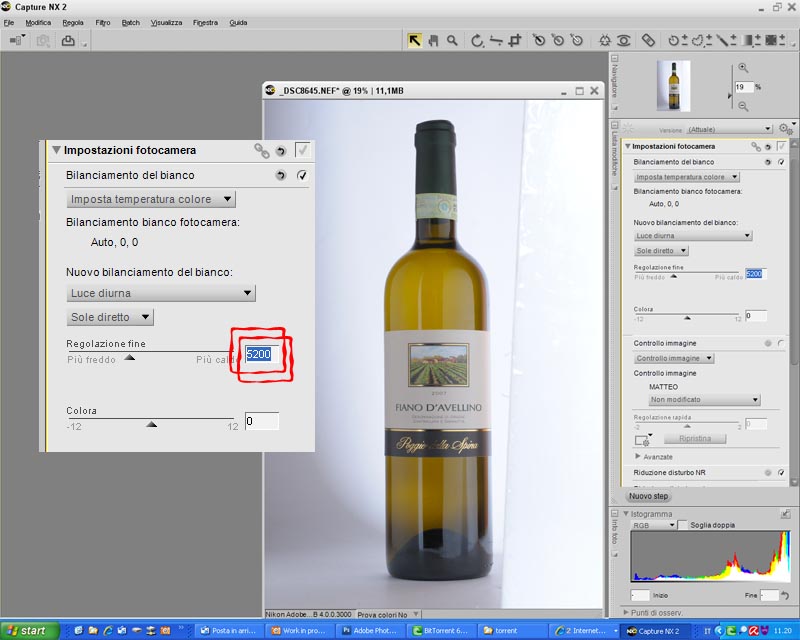Open Versione (Attuale) dropdown
The image size is (800, 640).
click(729, 129)
